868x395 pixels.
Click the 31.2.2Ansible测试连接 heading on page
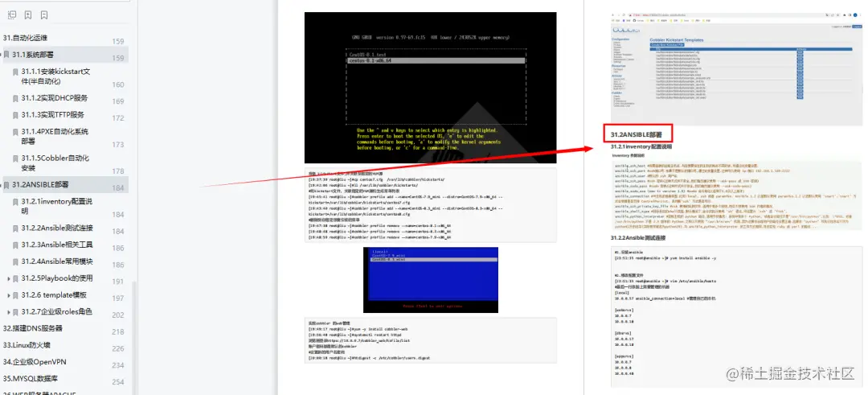637,237
